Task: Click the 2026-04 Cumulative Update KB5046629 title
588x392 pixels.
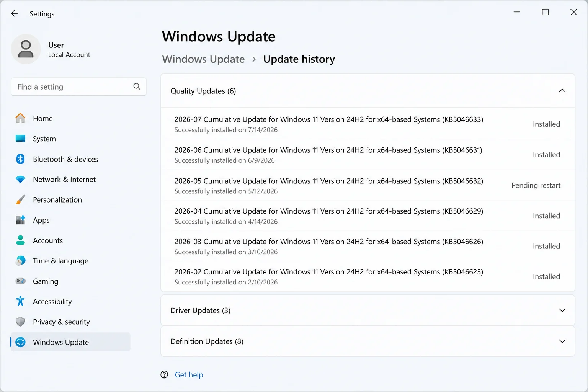Action: click(328, 211)
